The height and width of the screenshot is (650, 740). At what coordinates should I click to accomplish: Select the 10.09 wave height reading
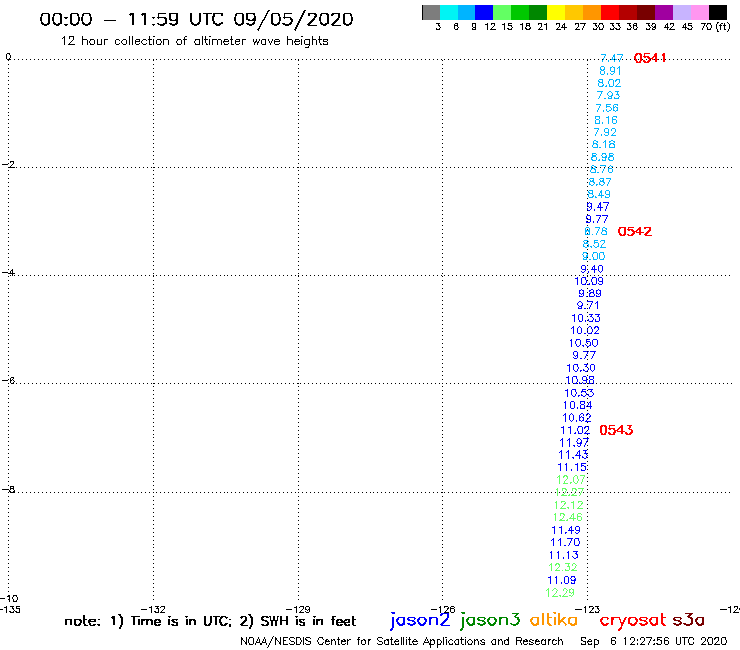pyautogui.click(x=589, y=281)
